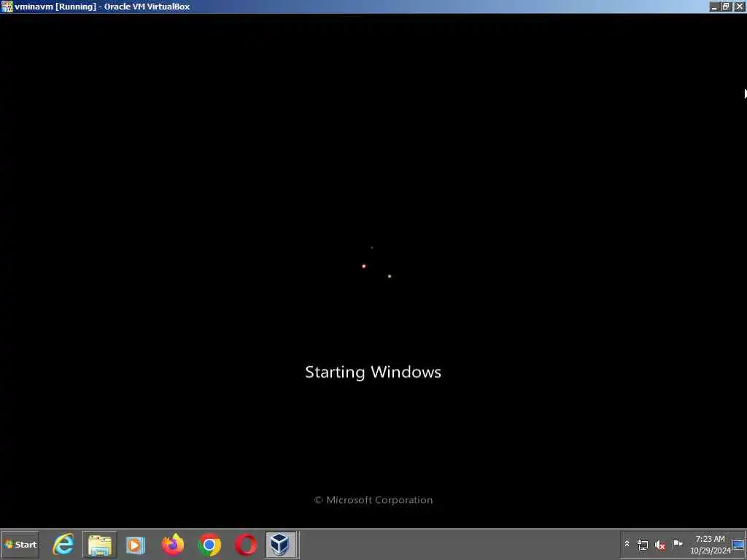Open the Start menu
The width and height of the screenshot is (747, 560).
[x=20, y=545]
